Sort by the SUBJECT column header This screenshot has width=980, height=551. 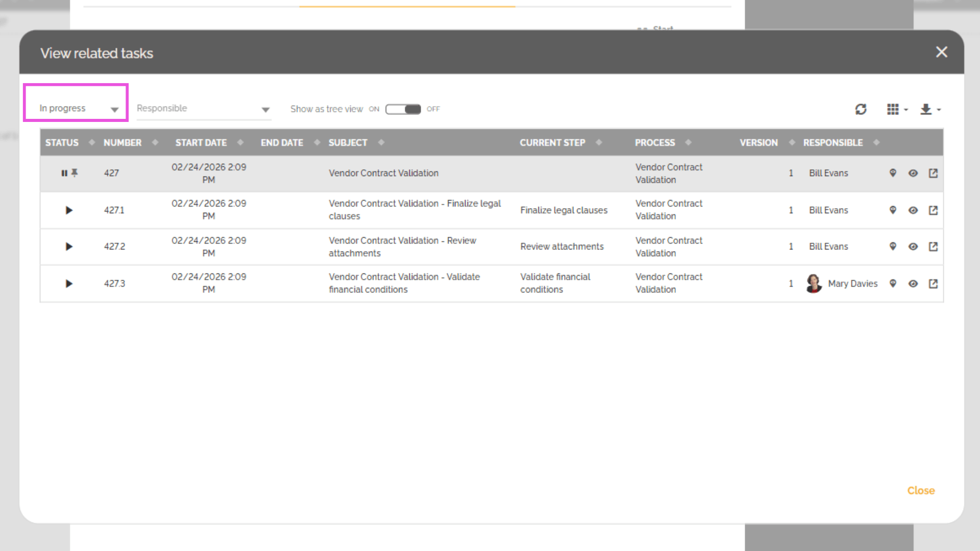(x=348, y=143)
